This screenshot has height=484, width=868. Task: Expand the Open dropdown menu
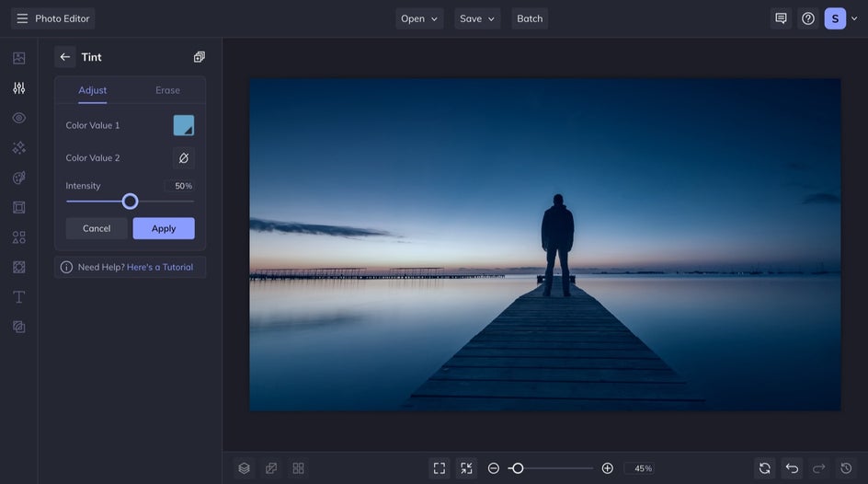(x=419, y=18)
